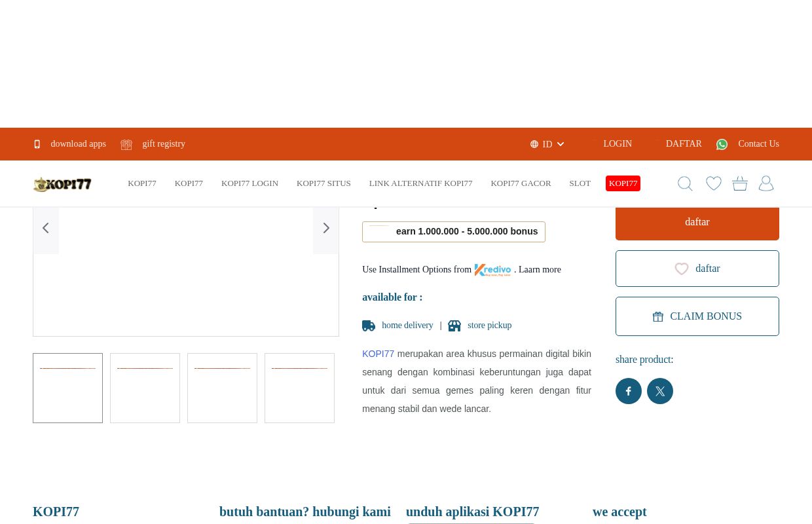The image size is (812, 524).
Task: Click the red KOPI77 badge menu item
Action: 623,183
